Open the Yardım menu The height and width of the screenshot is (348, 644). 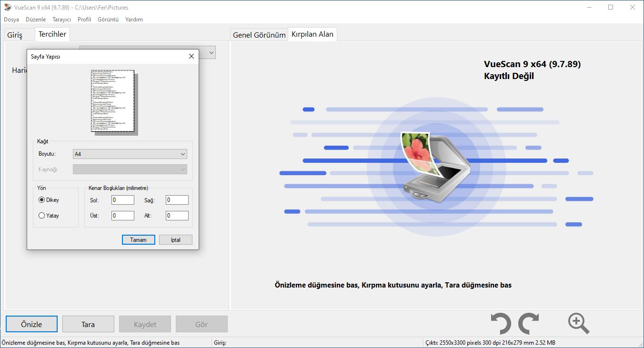(134, 20)
